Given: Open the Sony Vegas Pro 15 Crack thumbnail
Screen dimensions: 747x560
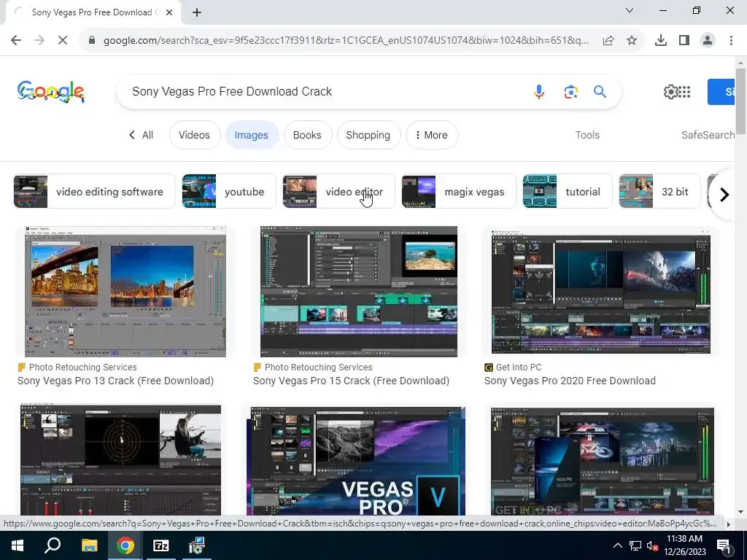Looking at the screenshot, I should click(359, 292).
